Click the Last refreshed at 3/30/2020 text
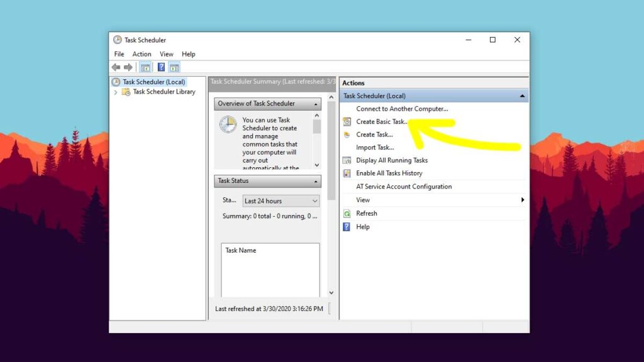644x362 pixels. click(x=269, y=309)
